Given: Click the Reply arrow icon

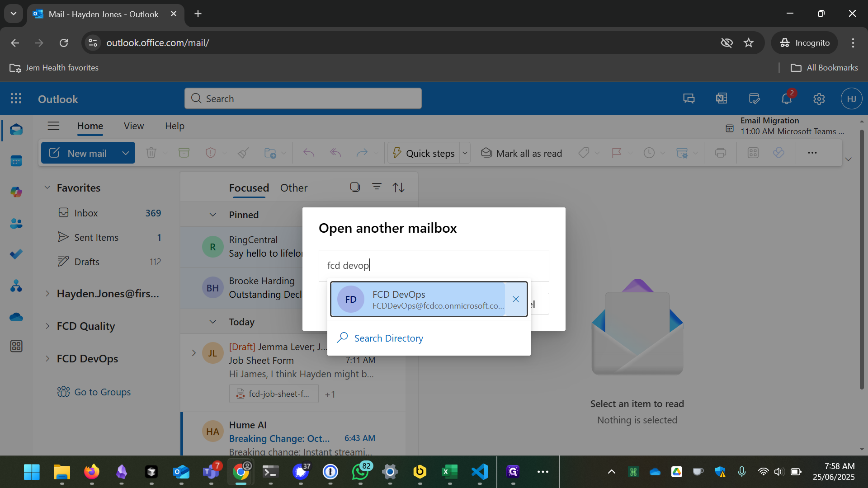Looking at the screenshot, I should point(309,153).
